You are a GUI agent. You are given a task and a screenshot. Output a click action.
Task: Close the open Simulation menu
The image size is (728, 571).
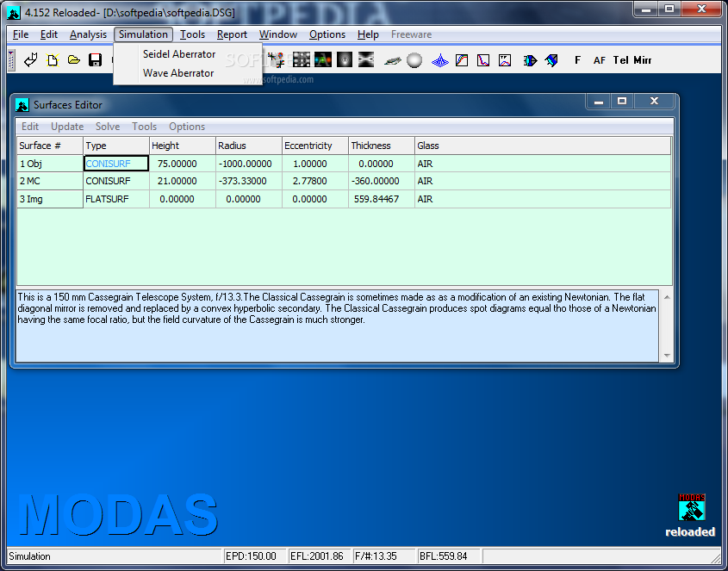click(143, 34)
